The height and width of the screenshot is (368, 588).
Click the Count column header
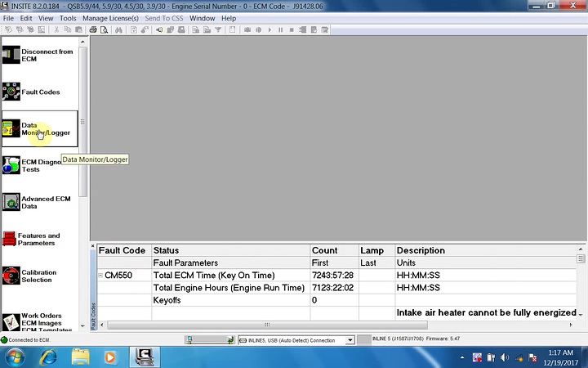pos(335,250)
